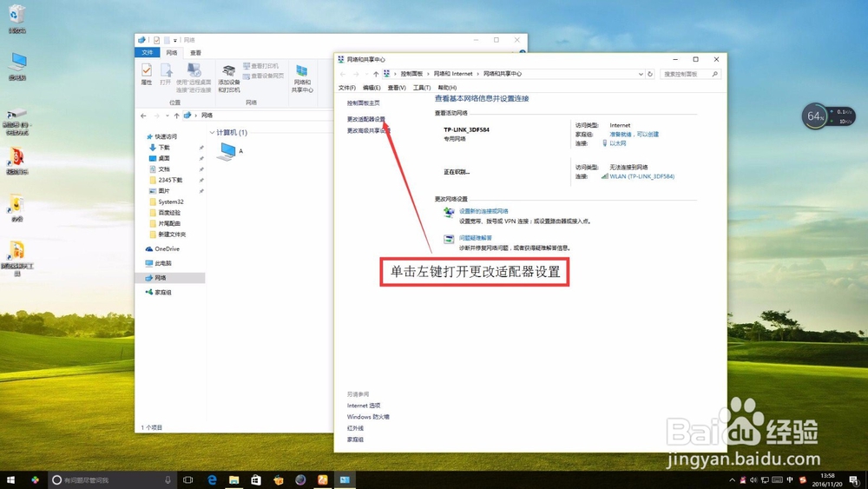Select 下载 in navigation tree

[164, 148]
